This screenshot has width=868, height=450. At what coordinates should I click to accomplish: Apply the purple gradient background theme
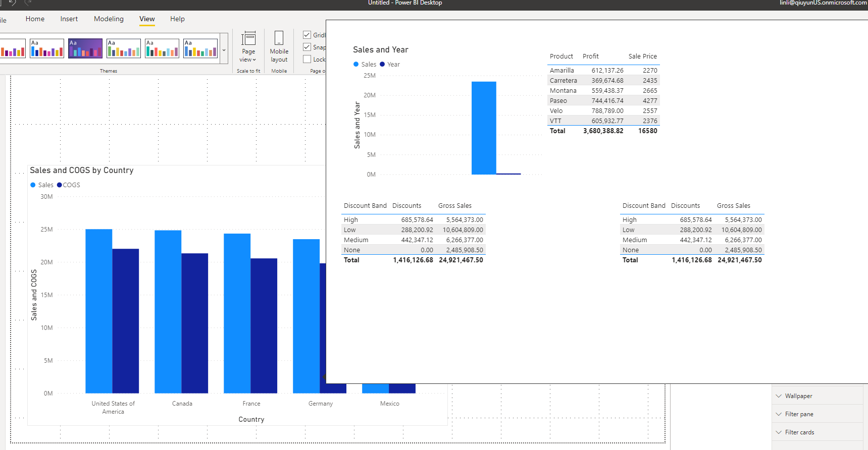(85, 48)
